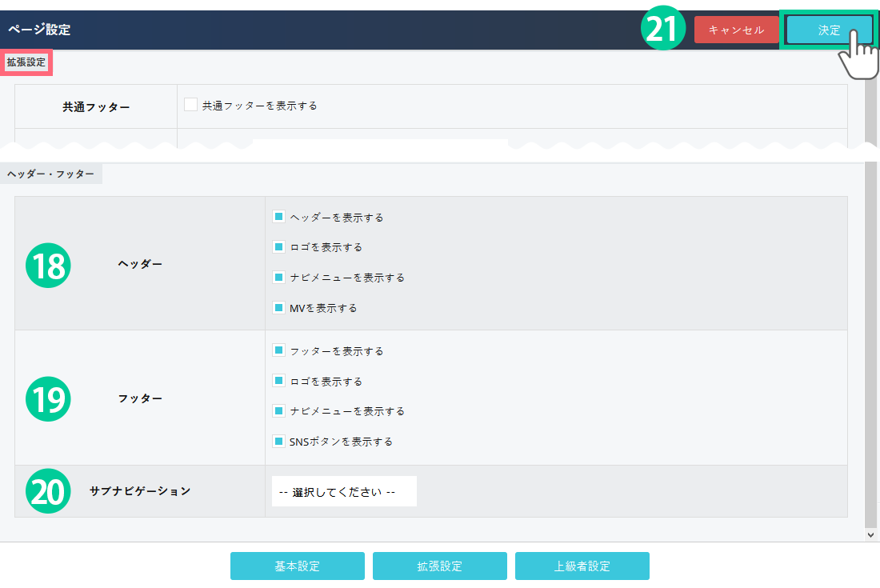The width and height of the screenshot is (880, 588).
Task: Disable the MVを表示する checkbox
Action: tap(278, 307)
